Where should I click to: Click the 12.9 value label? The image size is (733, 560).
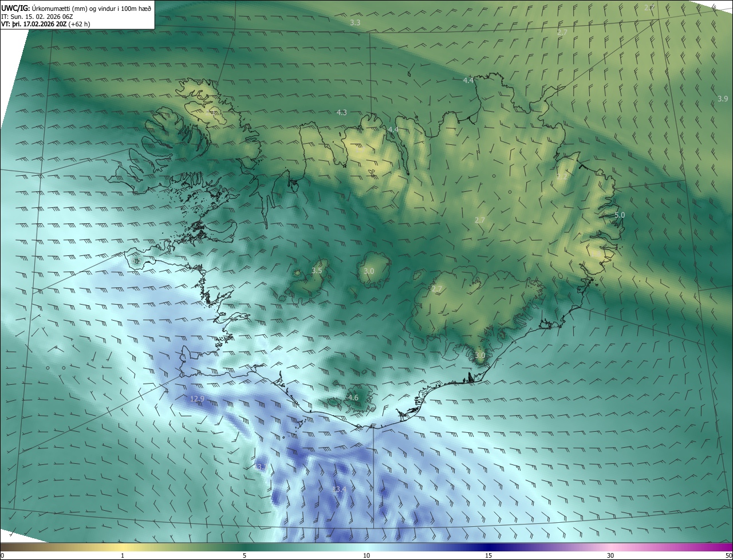[x=197, y=398]
